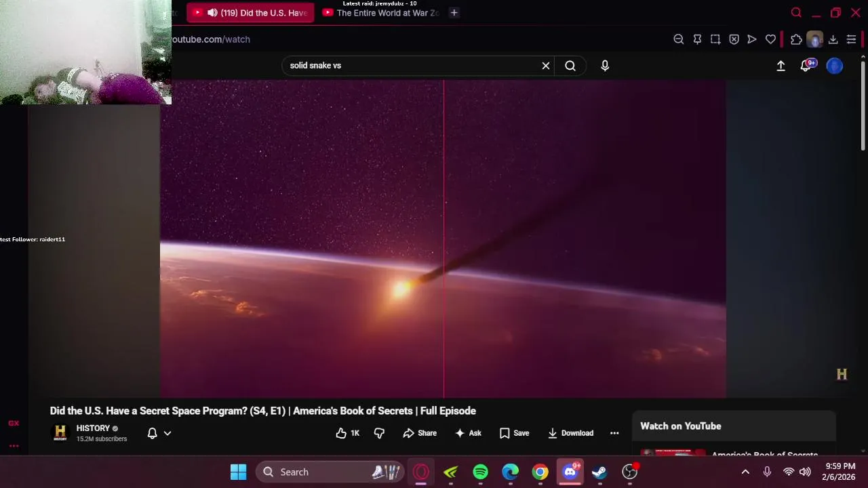Save the video to a playlist
The height and width of the screenshot is (488, 868).
(514, 433)
